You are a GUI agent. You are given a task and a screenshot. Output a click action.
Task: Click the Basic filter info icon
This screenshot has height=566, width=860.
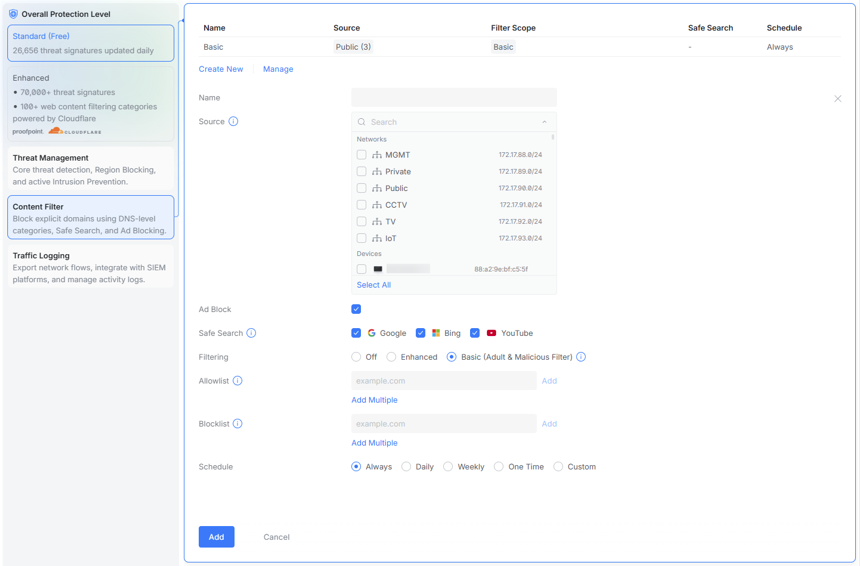pyautogui.click(x=581, y=357)
